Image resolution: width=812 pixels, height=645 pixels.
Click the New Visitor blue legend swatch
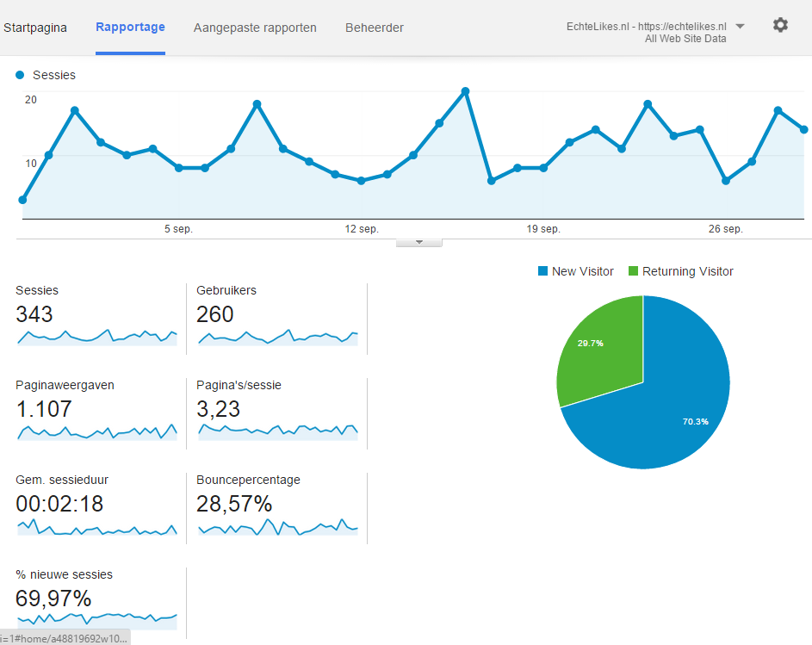point(542,271)
